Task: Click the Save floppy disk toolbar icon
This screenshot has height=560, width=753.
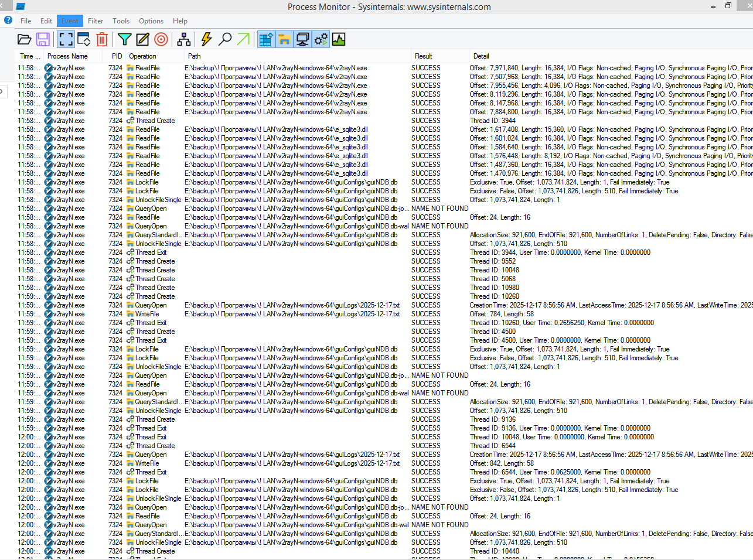Action: click(x=43, y=39)
